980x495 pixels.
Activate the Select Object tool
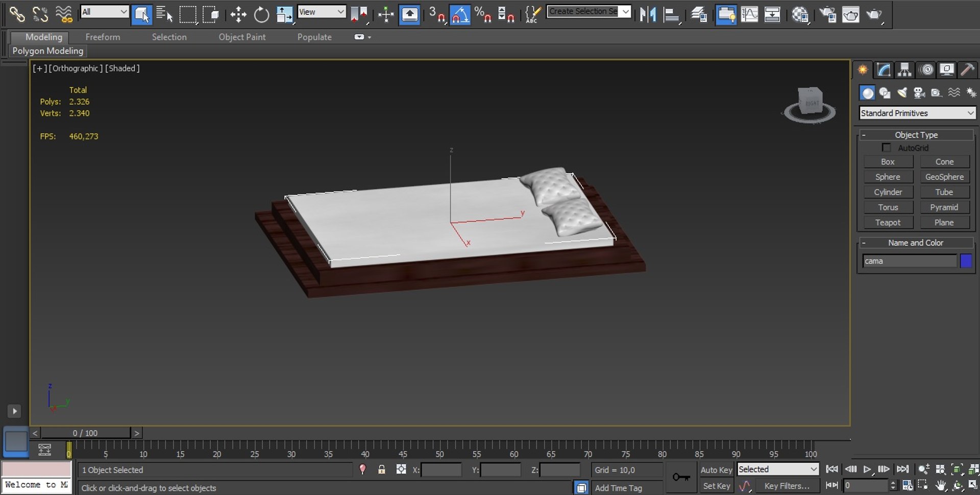tap(141, 14)
